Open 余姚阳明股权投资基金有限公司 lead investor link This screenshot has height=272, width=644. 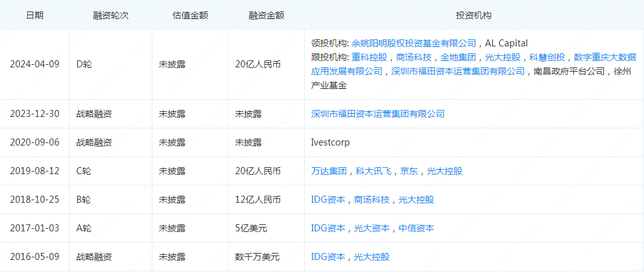click(414, 43)
